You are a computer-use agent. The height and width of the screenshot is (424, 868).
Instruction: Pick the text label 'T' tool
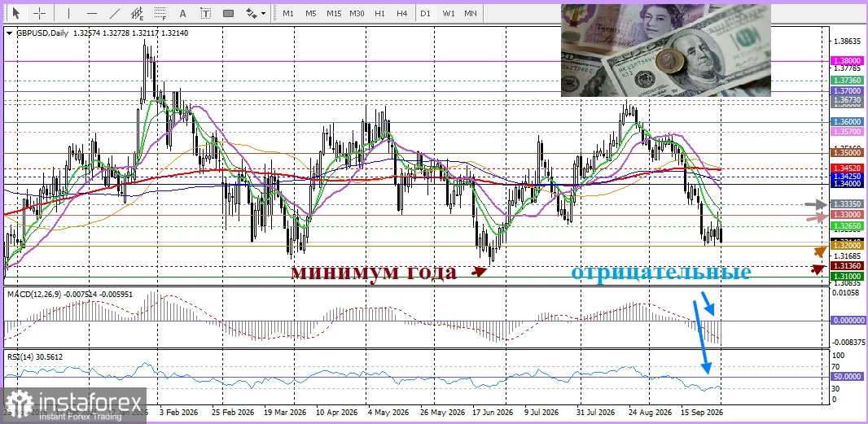(x=206, y=13)
